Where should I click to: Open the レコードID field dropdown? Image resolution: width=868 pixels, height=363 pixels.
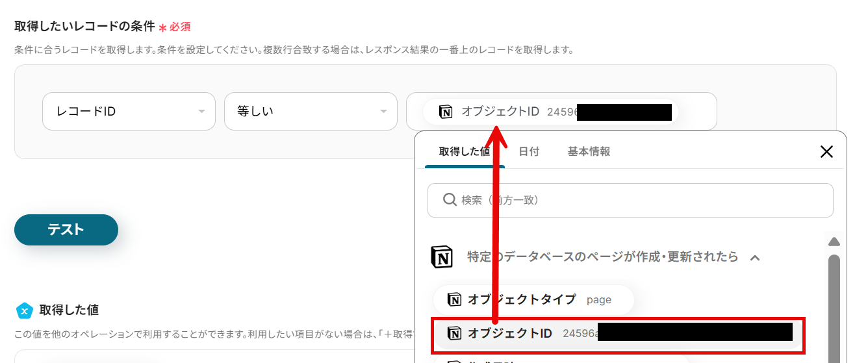[x=129, y=111]
